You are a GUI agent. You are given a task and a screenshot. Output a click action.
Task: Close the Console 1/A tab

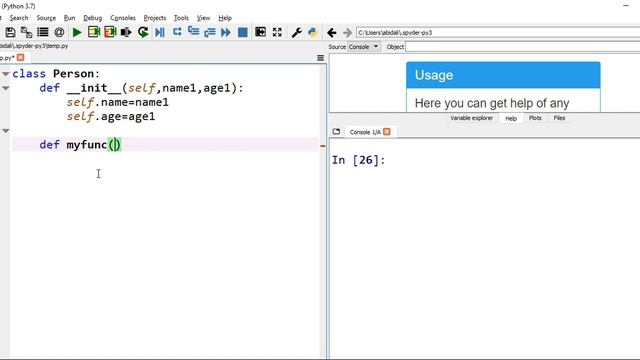(x=387, y=131)
